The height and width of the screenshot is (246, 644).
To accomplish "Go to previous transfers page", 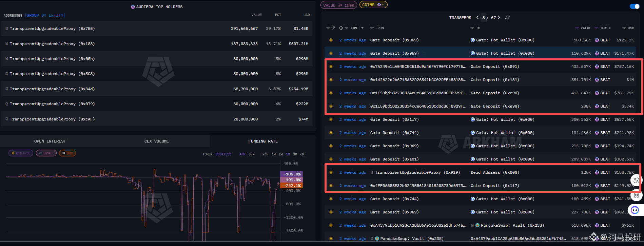I will 477,17.
